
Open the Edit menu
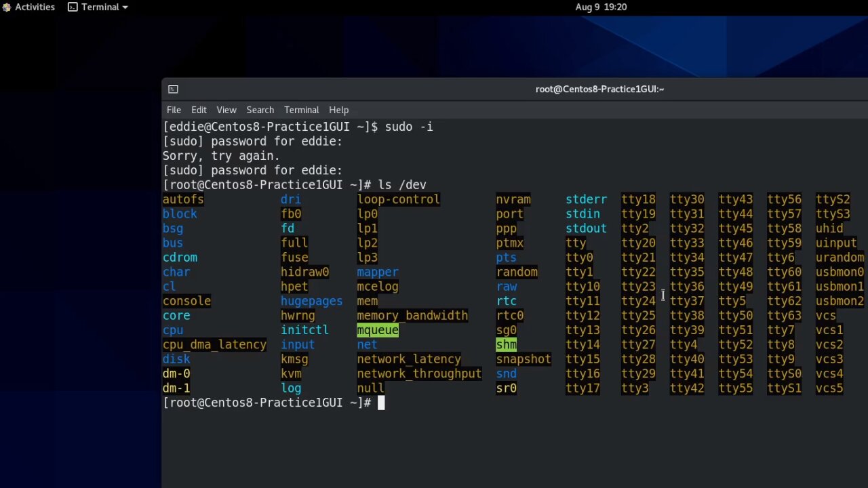tap(199, 110)
